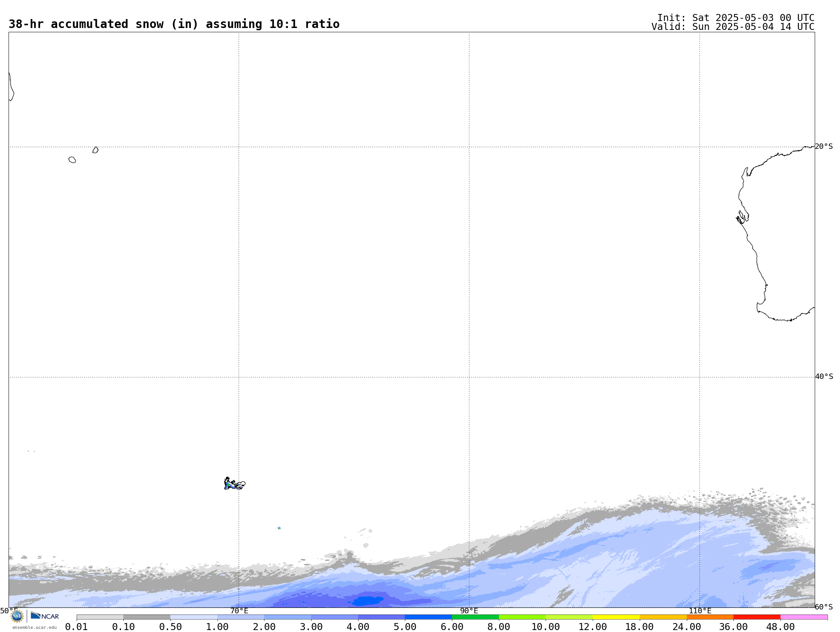This screenshot has height=632, width=840.
Task: Click the 40°S latitude label
Action: [x=824, y=377]
